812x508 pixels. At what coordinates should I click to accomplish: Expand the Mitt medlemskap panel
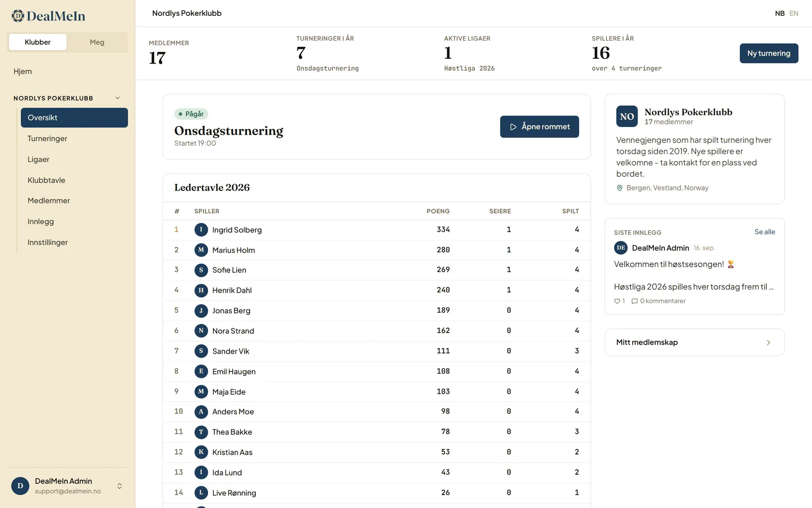(694, 342)
